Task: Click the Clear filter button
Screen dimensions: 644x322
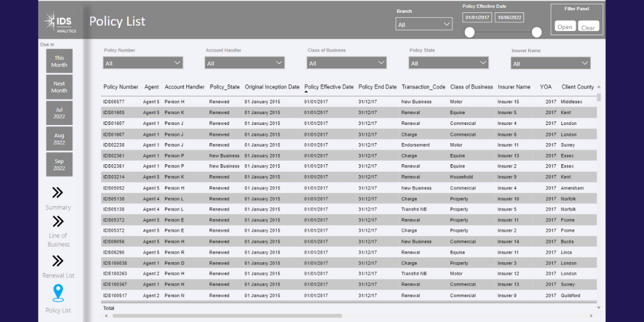Action: tap(588, 27)
